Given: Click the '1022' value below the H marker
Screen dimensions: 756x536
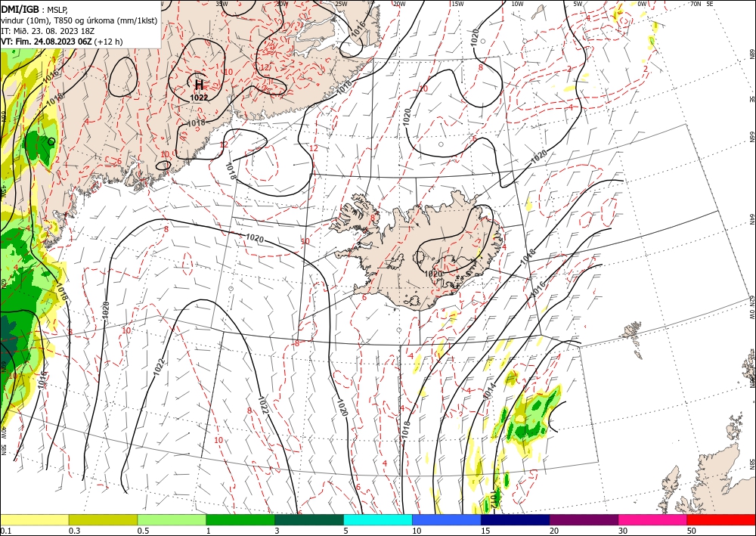Looking at the screenshot, I should click(199, 98).
